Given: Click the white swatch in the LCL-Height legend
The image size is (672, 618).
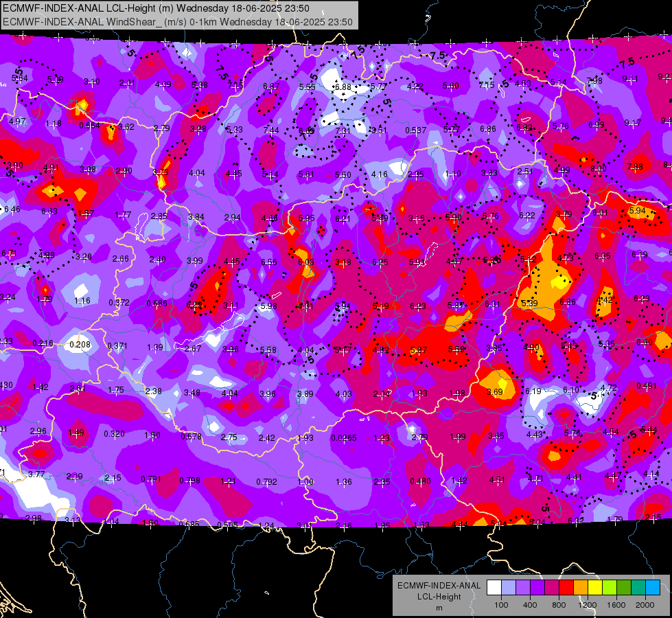Looking at the screenshot, I should (x=494, y=588).
